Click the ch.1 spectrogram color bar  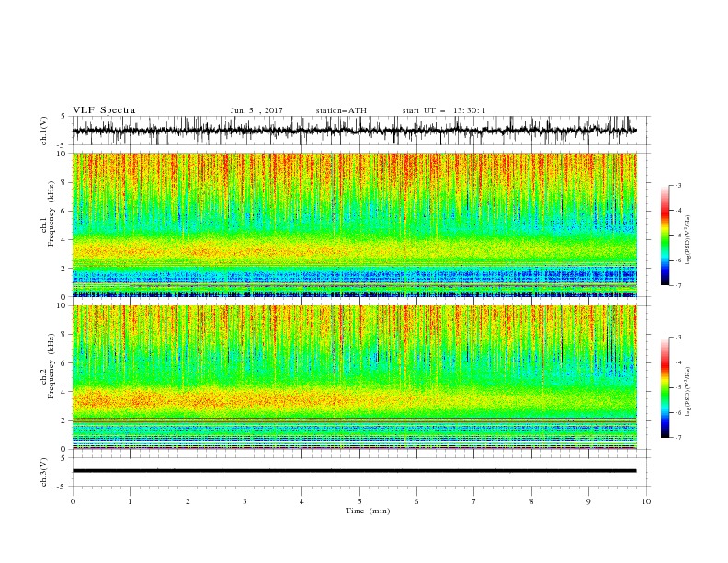[665, 236]
